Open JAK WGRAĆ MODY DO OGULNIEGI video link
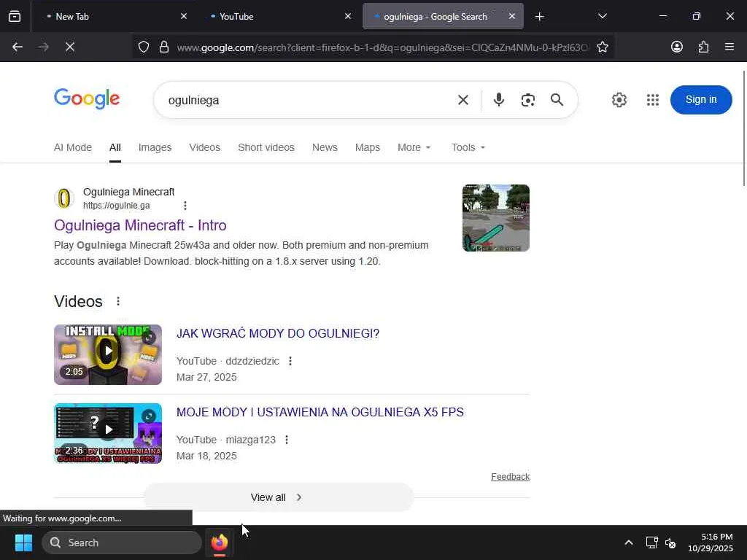This screenshot has height=560, width=747. pyautogui.click(x=278, y=333)
